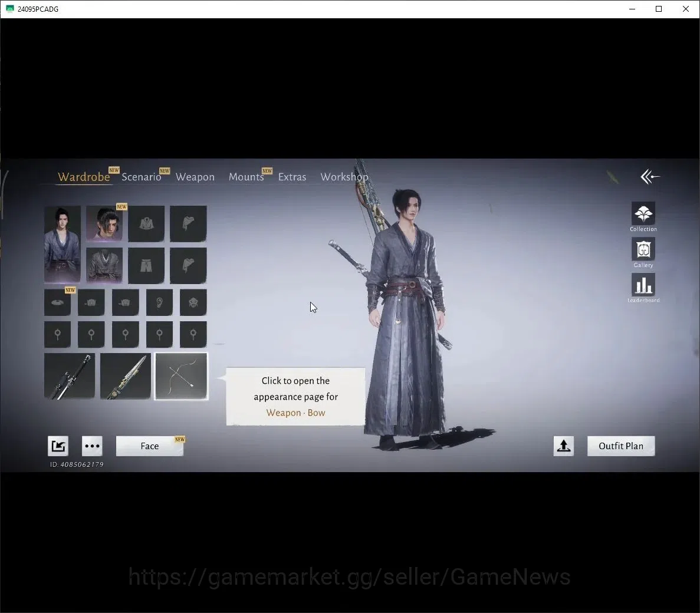Viewport: 700px width, 613px height.
Task: Click the export outfit arrow icon
Action: pos(58,446)
